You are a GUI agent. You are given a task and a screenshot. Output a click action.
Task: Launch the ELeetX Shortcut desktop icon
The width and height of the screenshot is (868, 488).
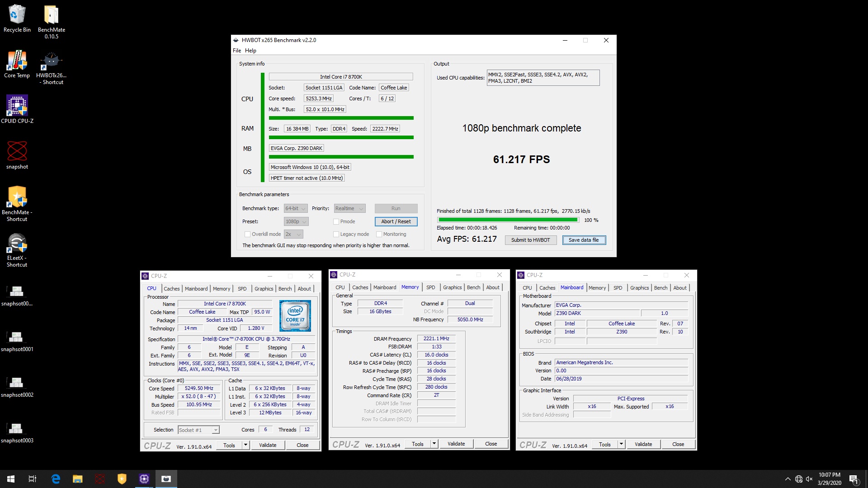point(17,250)
